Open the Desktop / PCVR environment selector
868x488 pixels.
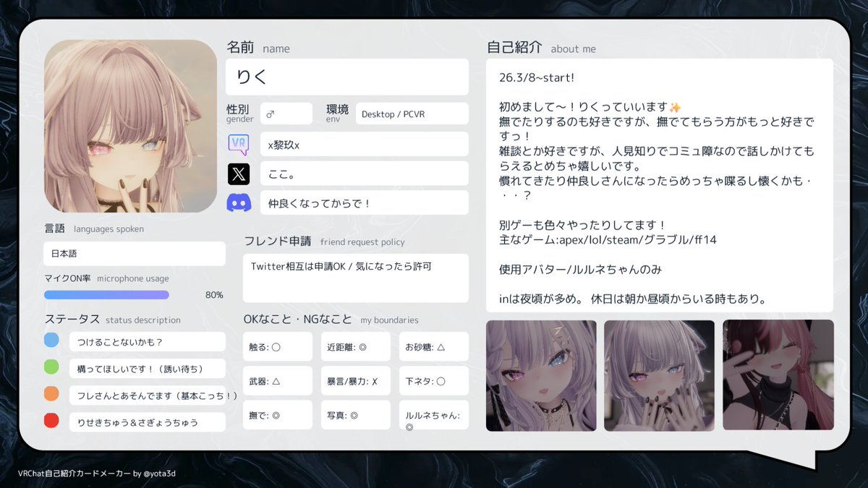click(412, 114)
